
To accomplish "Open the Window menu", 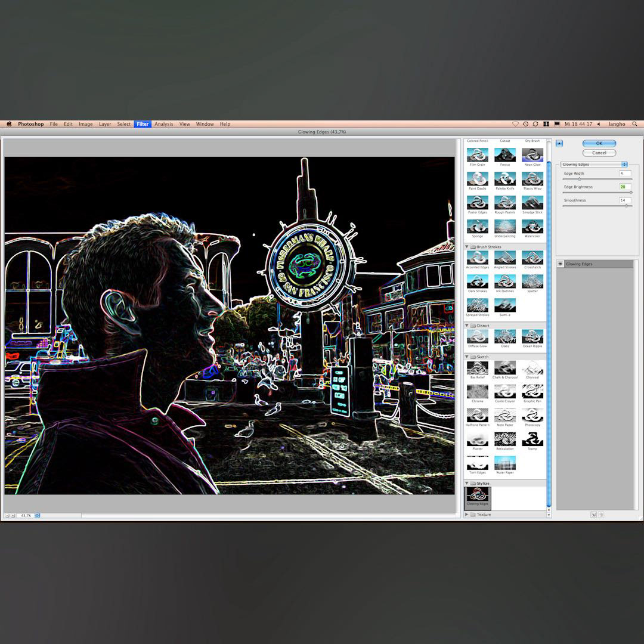I will 205,124.
